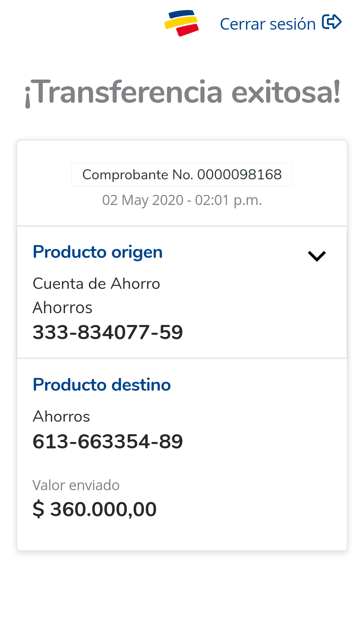Viewport: 364px width, 623px height.
Task: Click the word Comprobante in receipt box
Action: (x=125, y=175)
